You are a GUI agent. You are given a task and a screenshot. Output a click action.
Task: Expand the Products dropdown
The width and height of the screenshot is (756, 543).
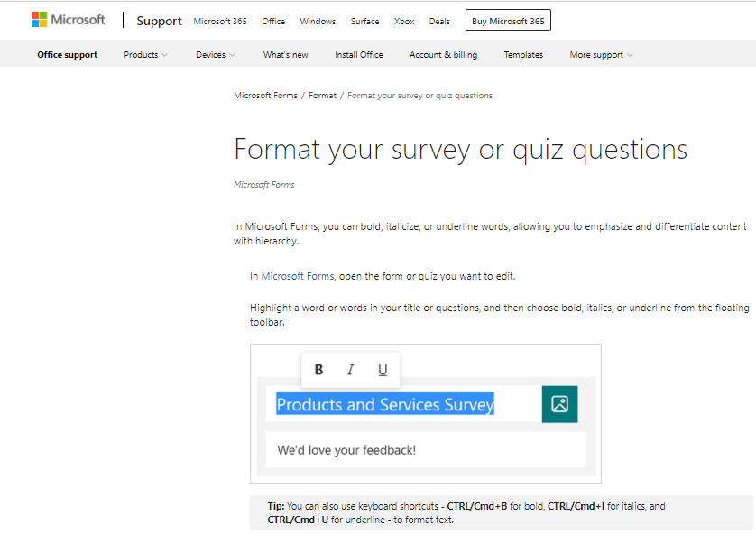[144, 54]
